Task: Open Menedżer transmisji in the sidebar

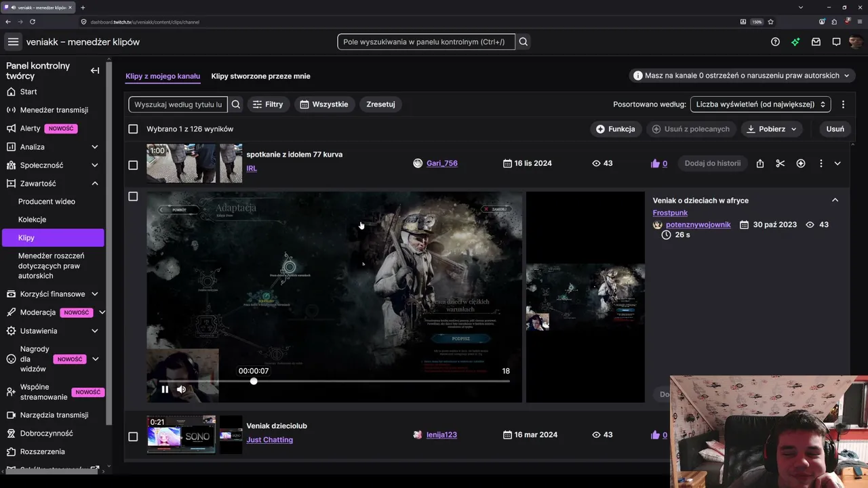Action: pyautogui.click(x=53, y=110)
